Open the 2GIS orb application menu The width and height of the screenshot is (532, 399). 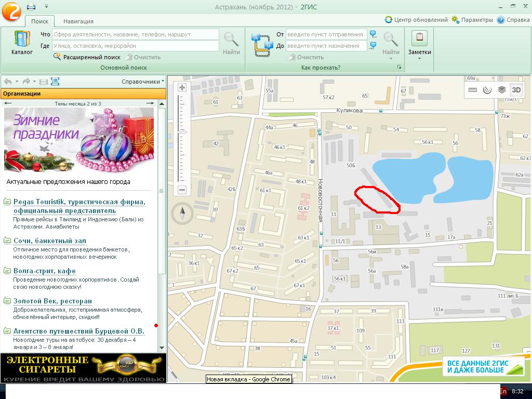11,10
